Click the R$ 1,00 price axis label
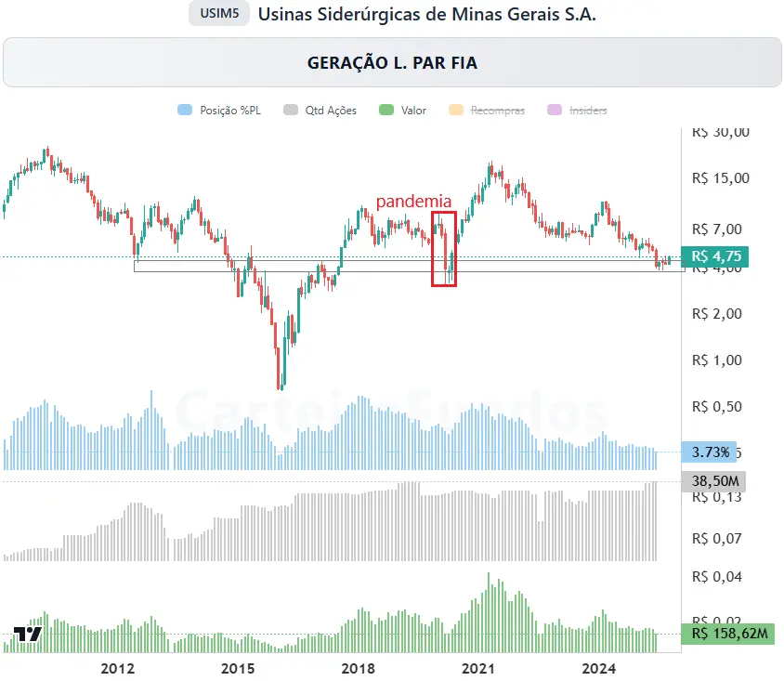The height and width of the screenshot is (681, 784). (717, 360)
